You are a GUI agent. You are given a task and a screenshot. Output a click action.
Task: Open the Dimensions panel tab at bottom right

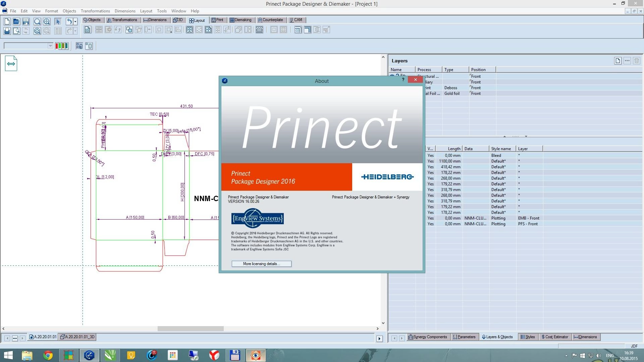tap(586, 337)
